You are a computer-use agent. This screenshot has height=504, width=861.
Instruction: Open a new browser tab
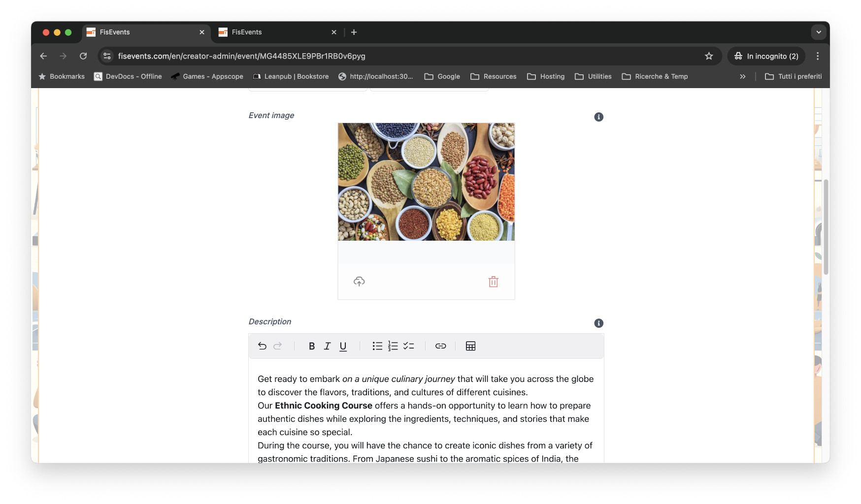click(x=354, y=32)
